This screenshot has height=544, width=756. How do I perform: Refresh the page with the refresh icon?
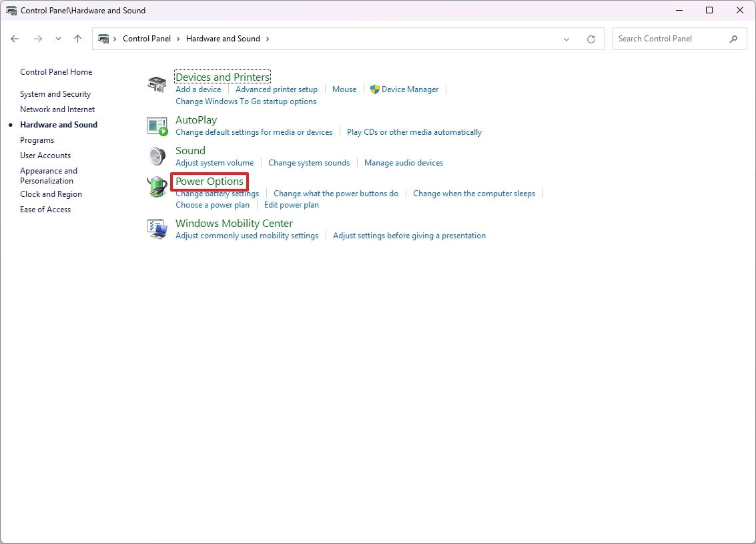tap(591, 39)
